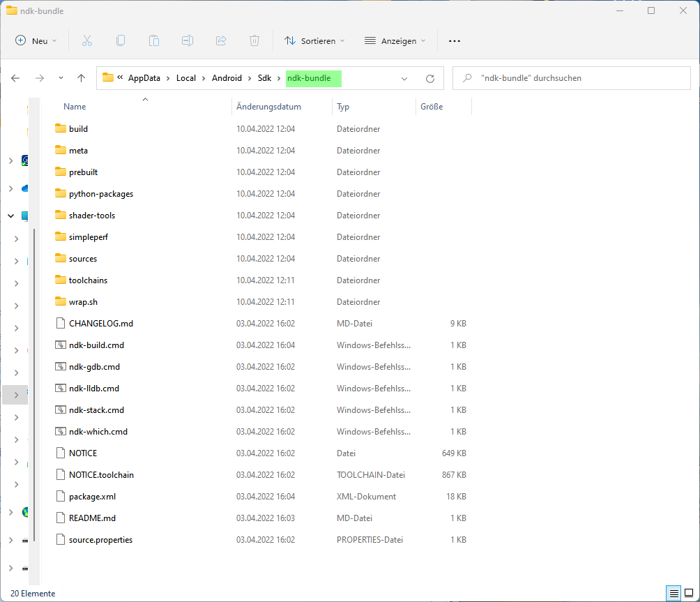Screen dimensions: 700x602
Task: Click the Share icon in toolbar
Action: (x=221, y=41)
